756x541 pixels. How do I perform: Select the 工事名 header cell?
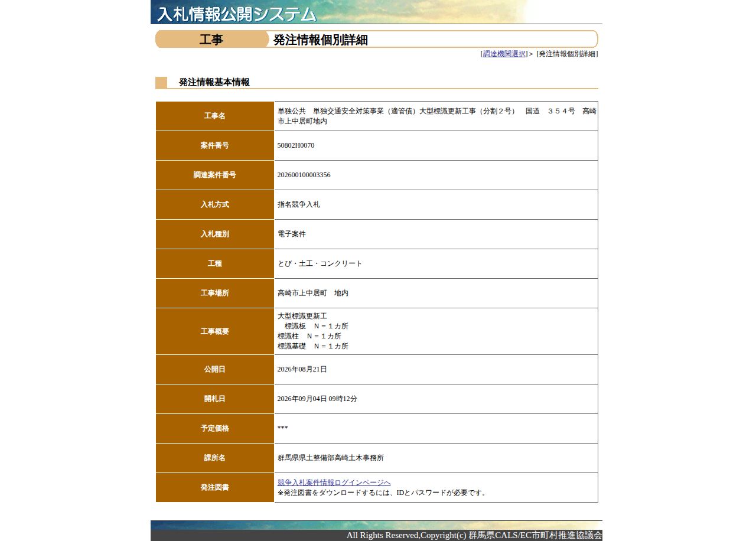[x=215, y=116]
